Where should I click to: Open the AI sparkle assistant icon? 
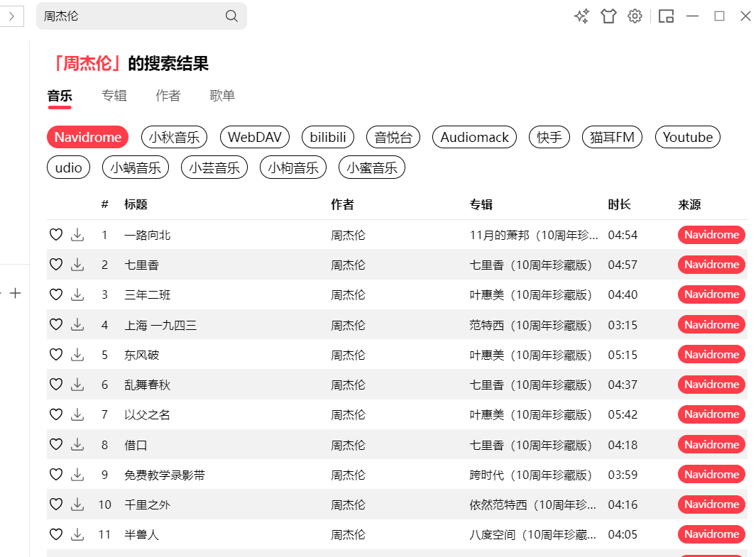(581, 16)
